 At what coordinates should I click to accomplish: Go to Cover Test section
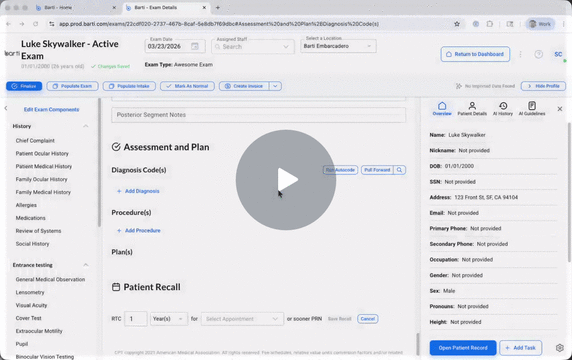[28, 318]
